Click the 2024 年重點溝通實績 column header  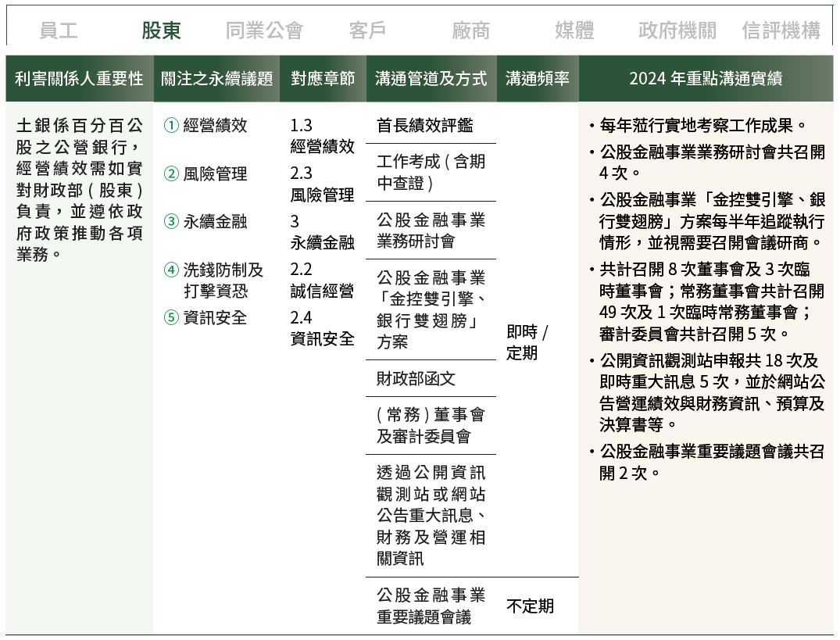[x=705, y=79]
